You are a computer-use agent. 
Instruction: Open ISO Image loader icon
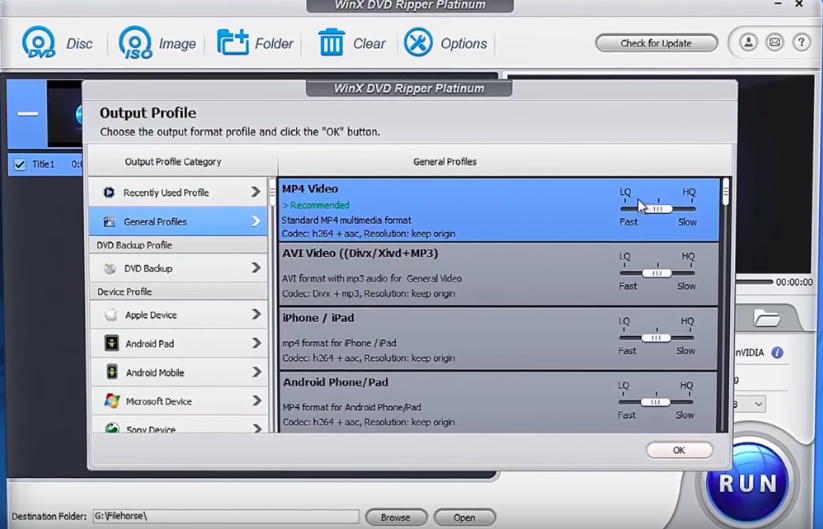135,43
